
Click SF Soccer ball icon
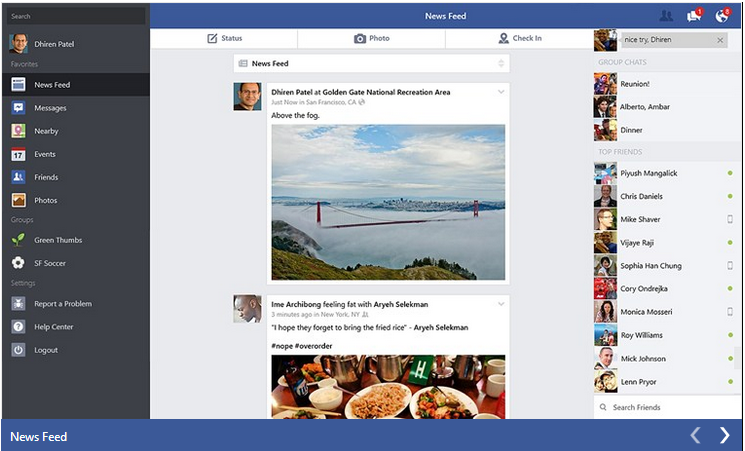coord(19,263)
